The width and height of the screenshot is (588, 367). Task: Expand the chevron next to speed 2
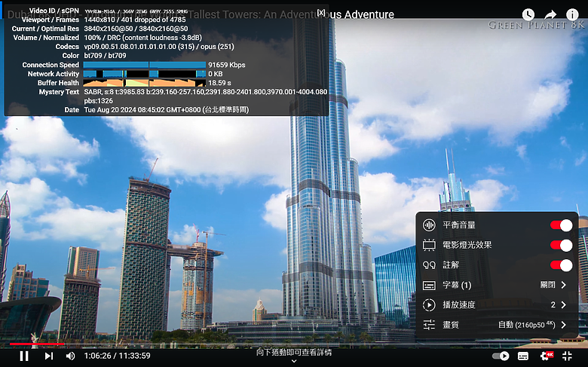(564, 305)
